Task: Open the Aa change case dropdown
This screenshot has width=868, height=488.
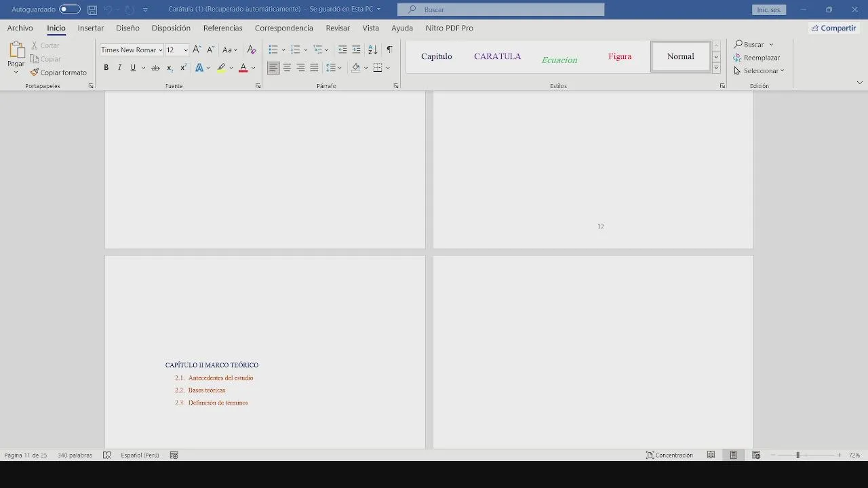Action: point(230,49)
